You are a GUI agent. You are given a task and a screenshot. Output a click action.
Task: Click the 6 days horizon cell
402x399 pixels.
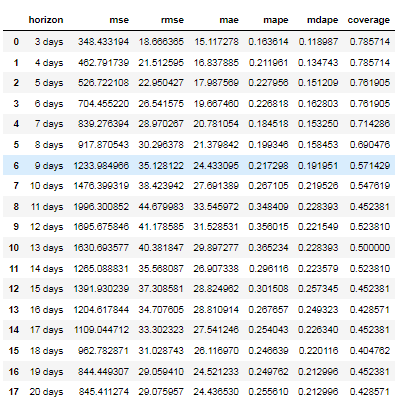point(49,104)
